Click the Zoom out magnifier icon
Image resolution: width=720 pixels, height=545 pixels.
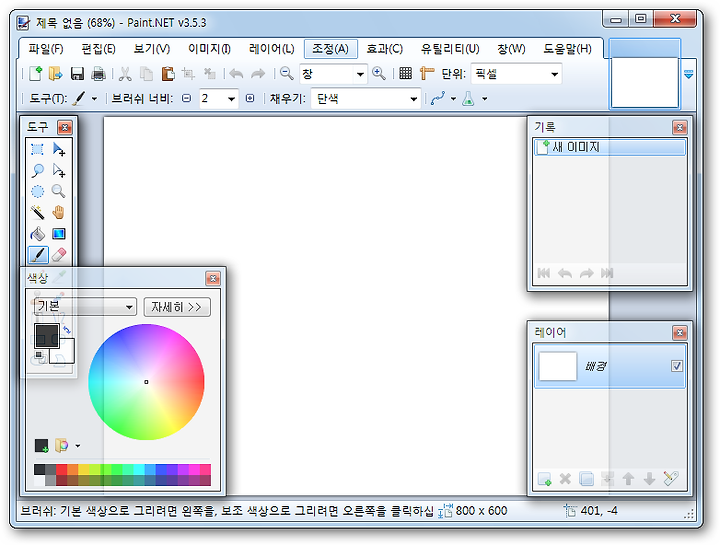tap(287, 73)
